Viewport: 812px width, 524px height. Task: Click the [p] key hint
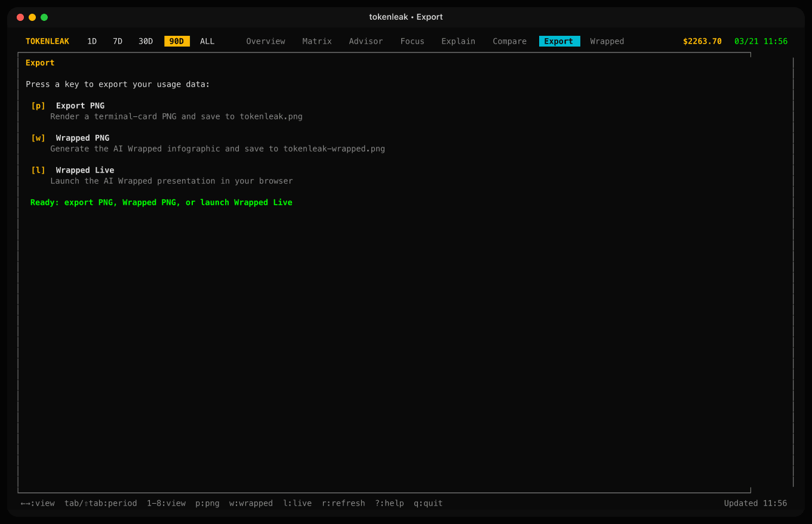coord(38,106)
